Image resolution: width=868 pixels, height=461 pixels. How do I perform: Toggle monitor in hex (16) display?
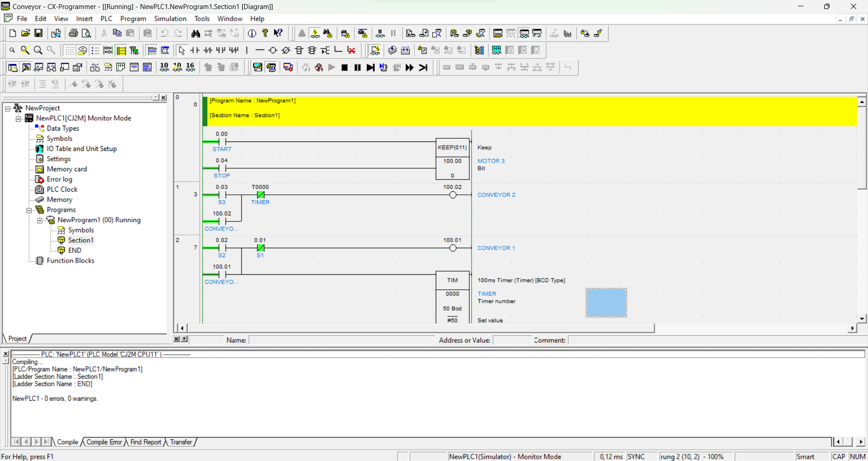190,67
